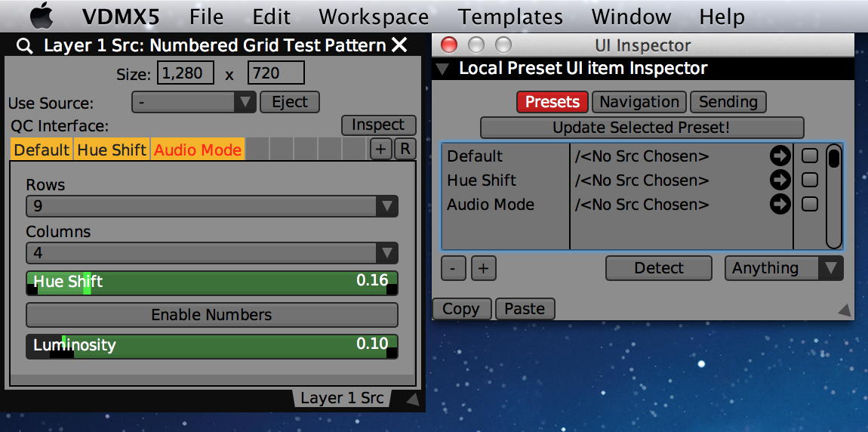Add a new QC preset with + button
Screen dimensions: 868x432
[x=381, y=149]
